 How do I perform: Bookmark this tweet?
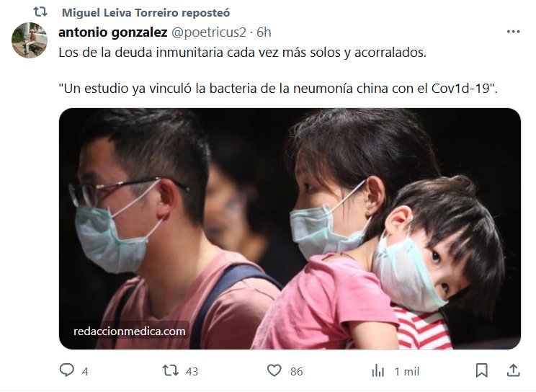(482, 370)
